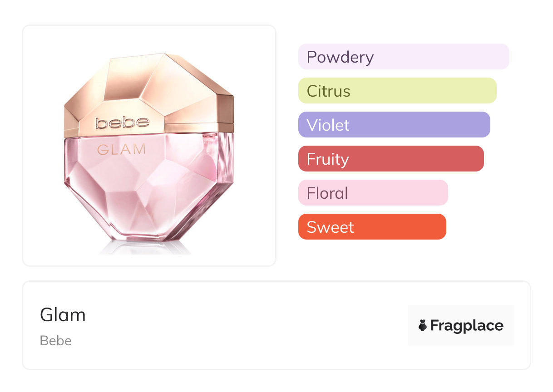This screenshot has height=392, width=553.
Task: Click the Glam perfume title
Action: pos(63,315)
